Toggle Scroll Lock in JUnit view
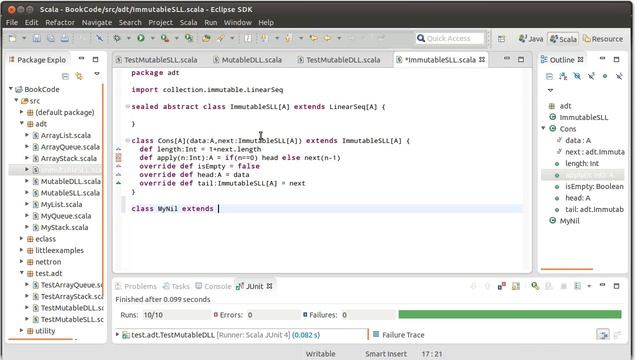 click(516, 286)
